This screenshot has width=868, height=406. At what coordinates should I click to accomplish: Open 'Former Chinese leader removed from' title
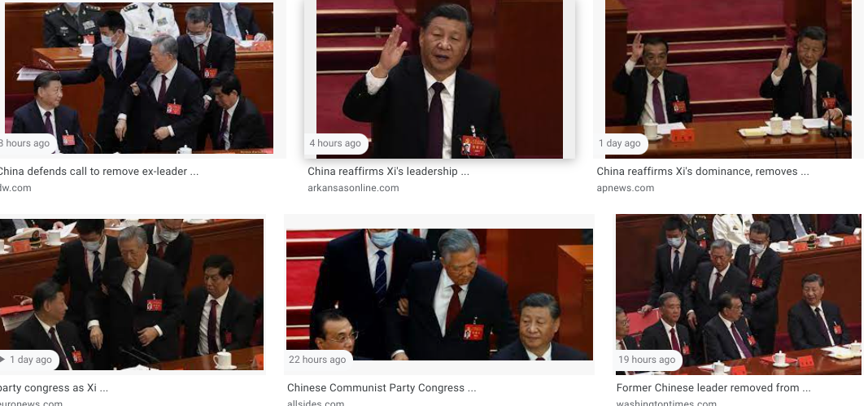tap(713, 388)
